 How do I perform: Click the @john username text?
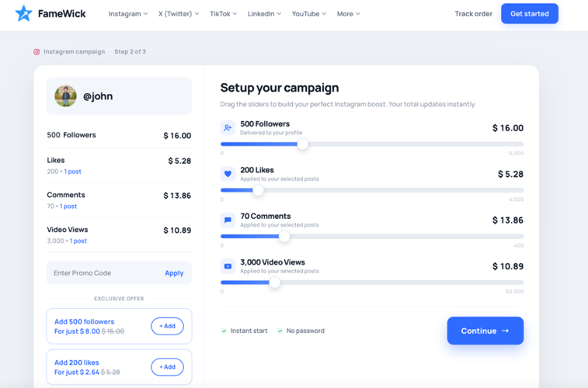point(98,96)
